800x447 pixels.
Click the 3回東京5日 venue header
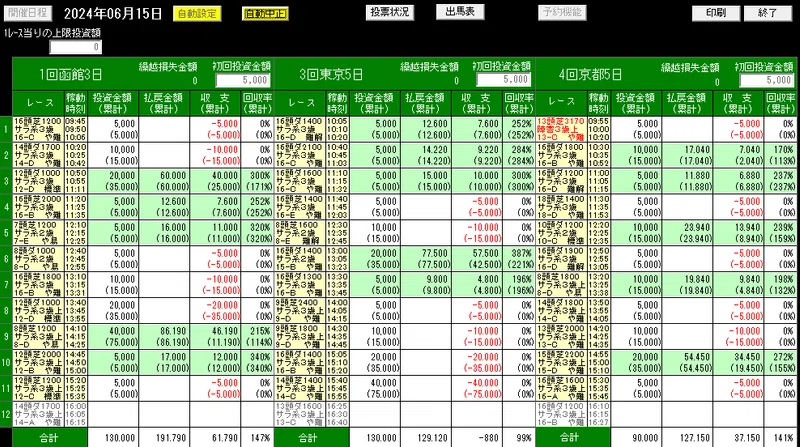tap(331, 74)
